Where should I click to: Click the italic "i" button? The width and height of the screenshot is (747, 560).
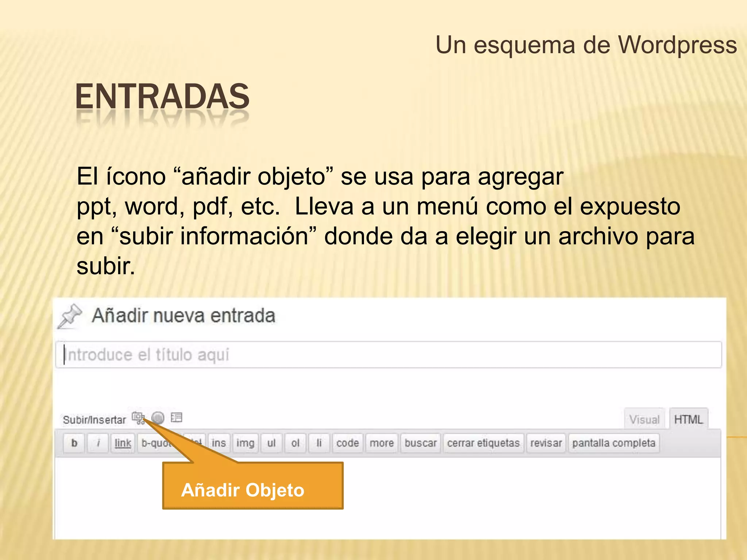click(x=98, y=443)
